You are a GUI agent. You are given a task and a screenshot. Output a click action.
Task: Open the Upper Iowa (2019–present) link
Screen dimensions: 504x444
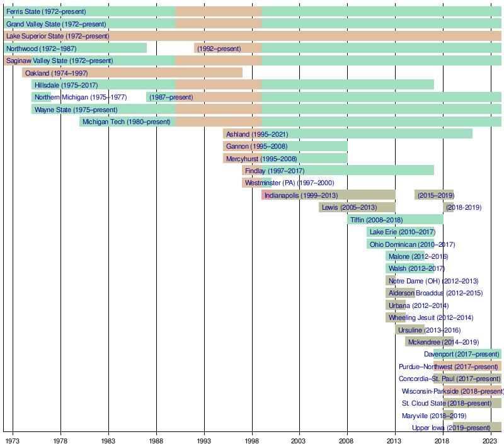coord(451,428)
